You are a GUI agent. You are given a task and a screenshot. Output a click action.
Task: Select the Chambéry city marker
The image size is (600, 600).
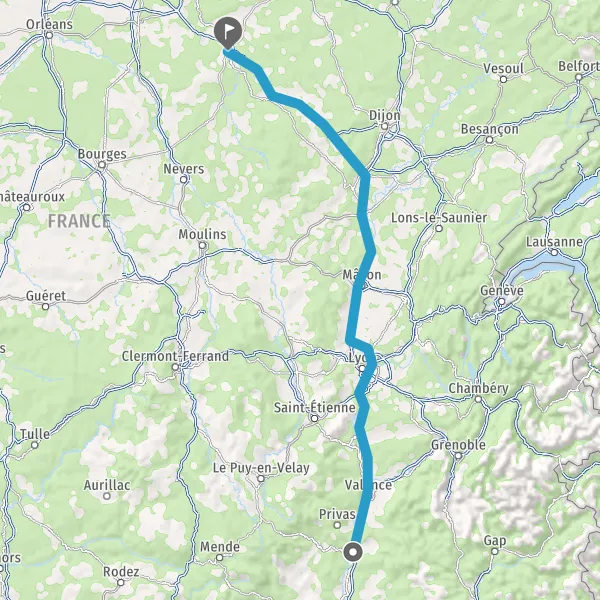pyautogui.click(x=478, y=399)
